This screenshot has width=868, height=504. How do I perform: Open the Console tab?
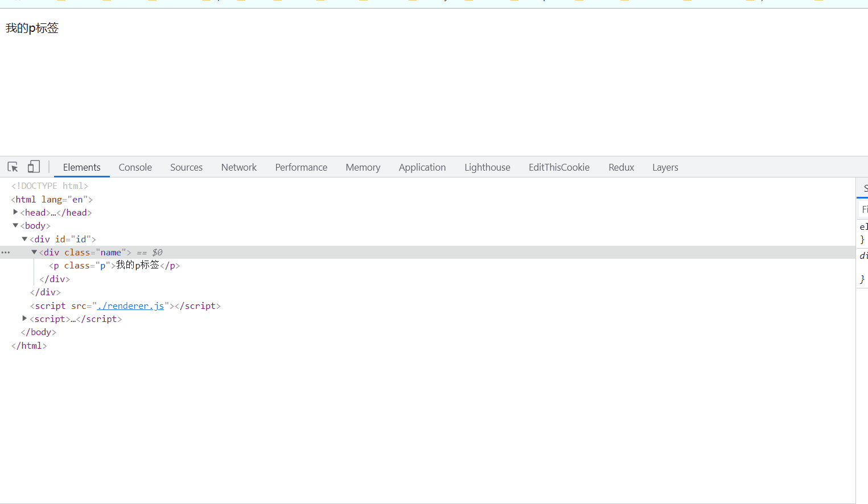[135, 167]
